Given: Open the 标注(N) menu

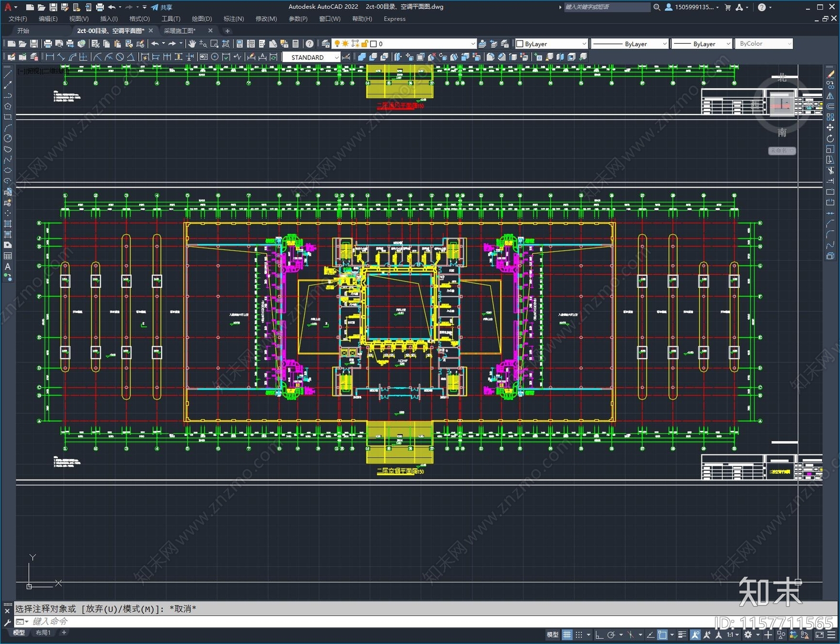Looking at the screenshot, I should point(234,19).
